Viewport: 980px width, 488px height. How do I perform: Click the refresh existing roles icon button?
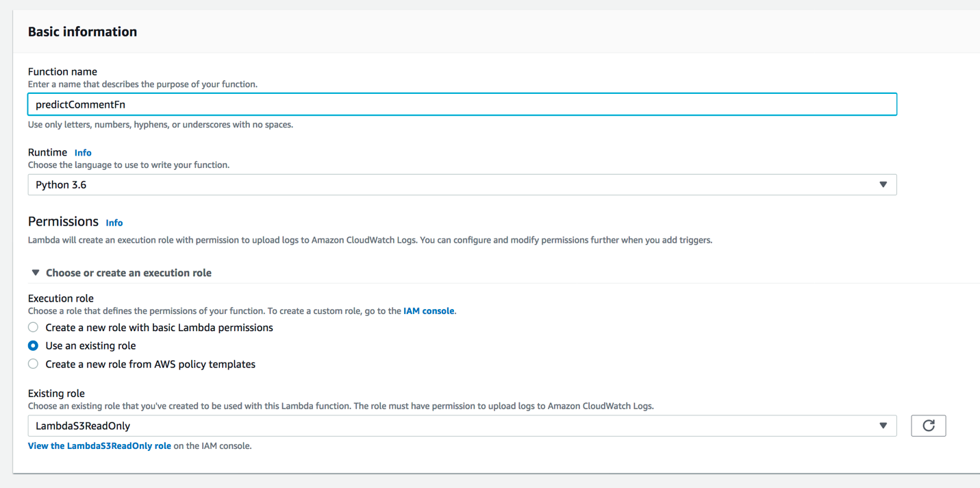tap(928, 426)
